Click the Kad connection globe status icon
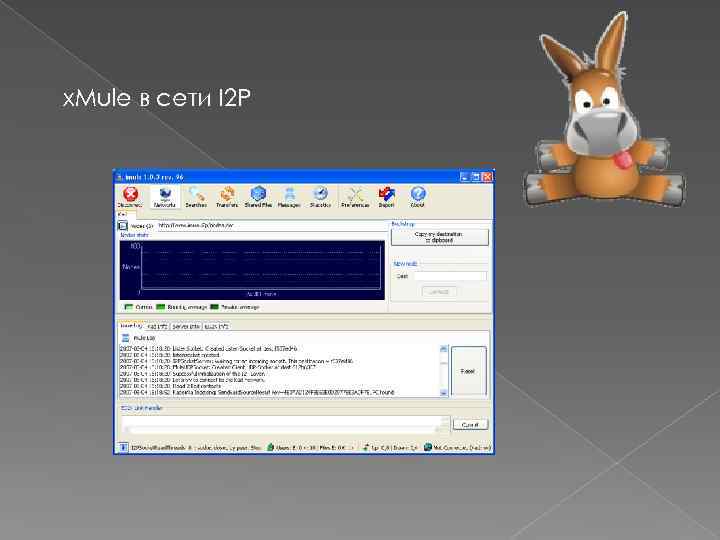The width and height of the screenshot is (720, 540). 428,447
